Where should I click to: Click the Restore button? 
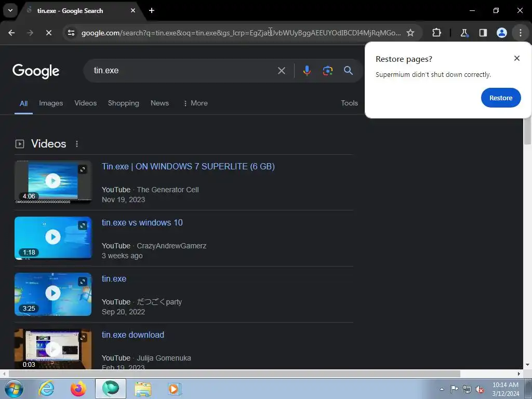(501, 98)
